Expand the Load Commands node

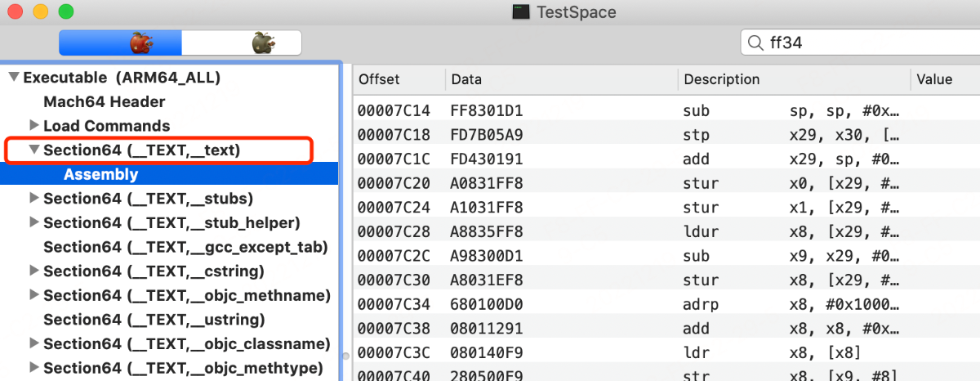coord(33,126)
